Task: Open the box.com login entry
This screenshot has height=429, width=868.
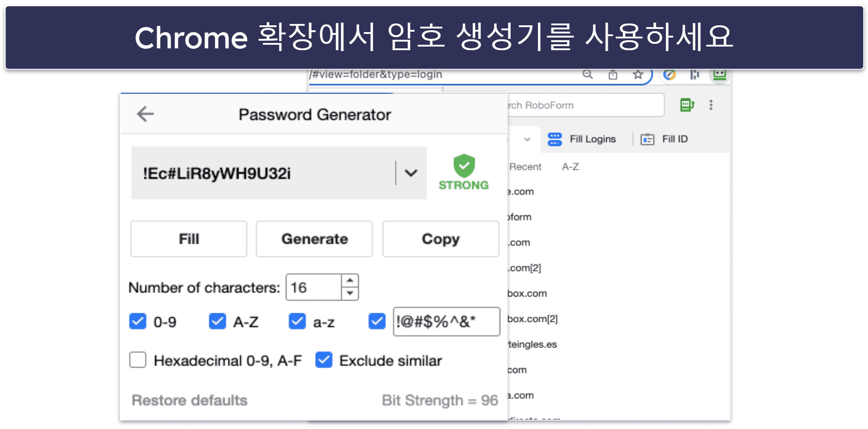Action: point(527,293)
